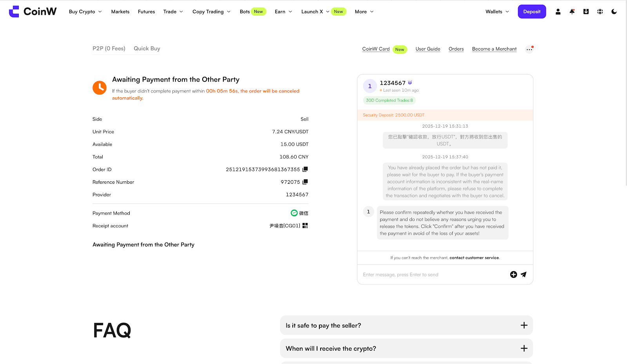Copy the Order ID

(x=305, y=169)
